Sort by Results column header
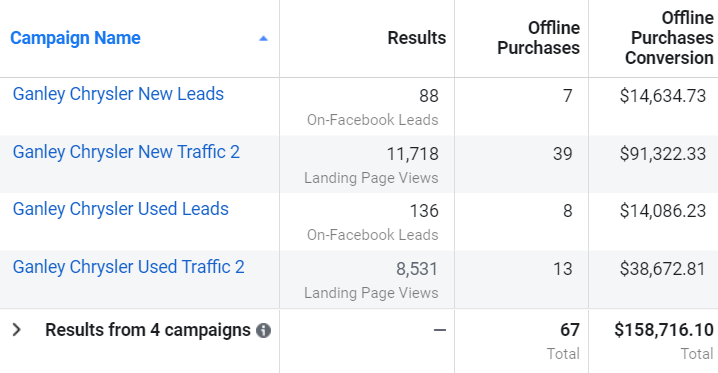This screenshot has height=373, width=718. tap(417, 38)
